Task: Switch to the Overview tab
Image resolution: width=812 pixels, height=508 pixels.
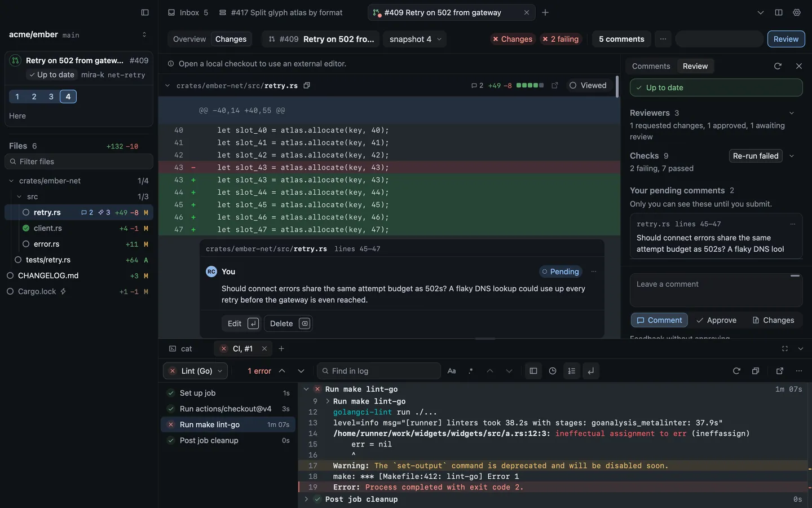Action: click(x=189, y=39)
